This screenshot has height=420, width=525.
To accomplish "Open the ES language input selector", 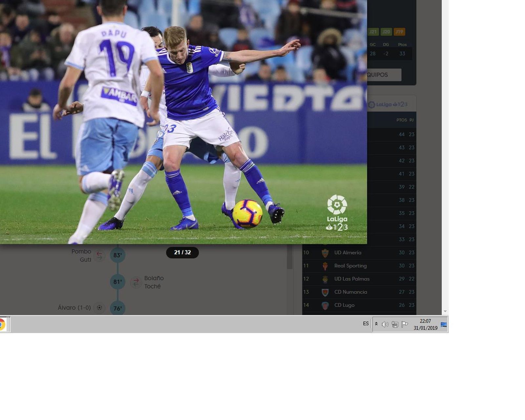I will pyautogui.click(x=366, y=324).
